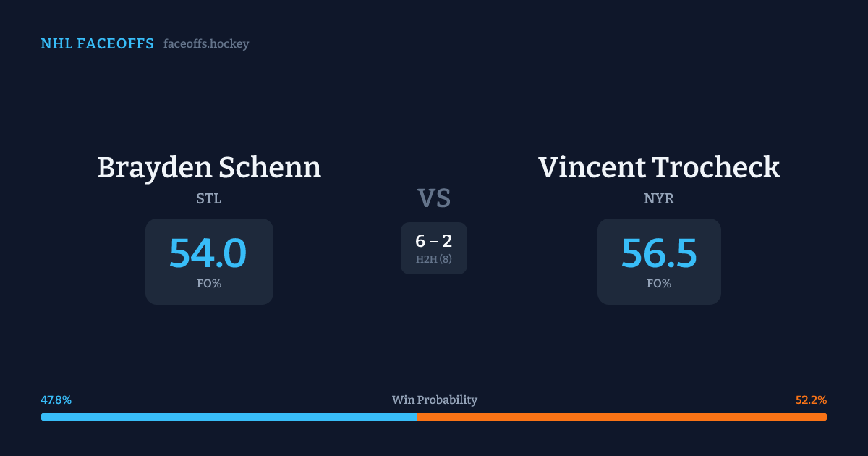Viewport: 868px width, 456px height.
Task: Click the 56.5 faceoff percentage value
Action: (659, 254)
